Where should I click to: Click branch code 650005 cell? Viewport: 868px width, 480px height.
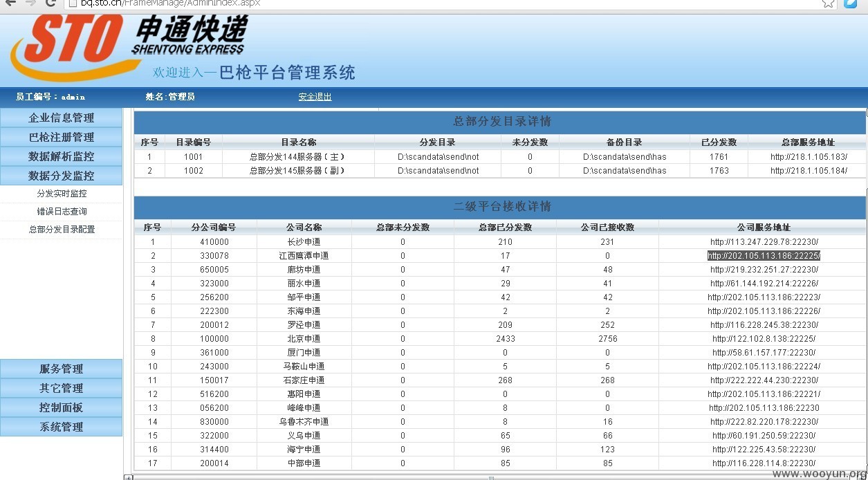pos(214,270)
